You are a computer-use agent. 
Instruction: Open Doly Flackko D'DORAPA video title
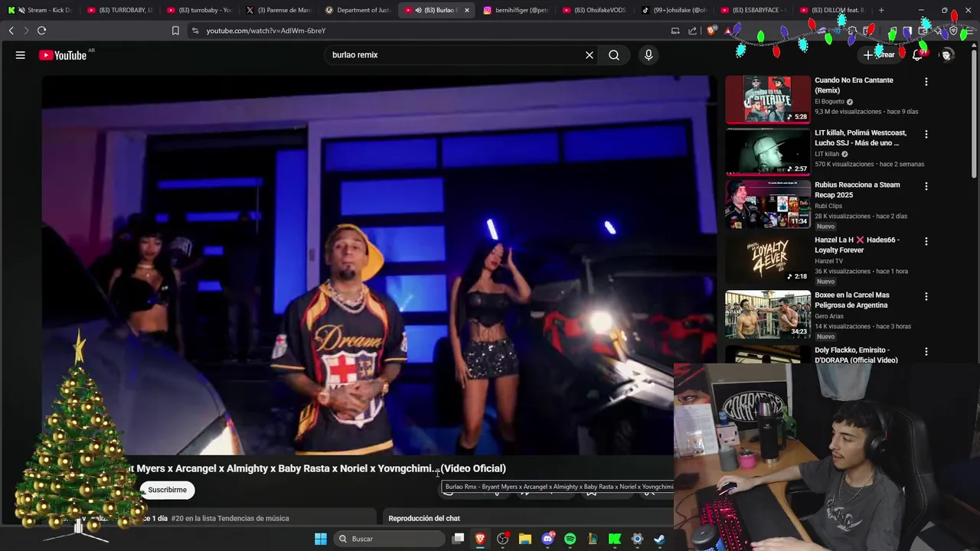tap(856, 355)
